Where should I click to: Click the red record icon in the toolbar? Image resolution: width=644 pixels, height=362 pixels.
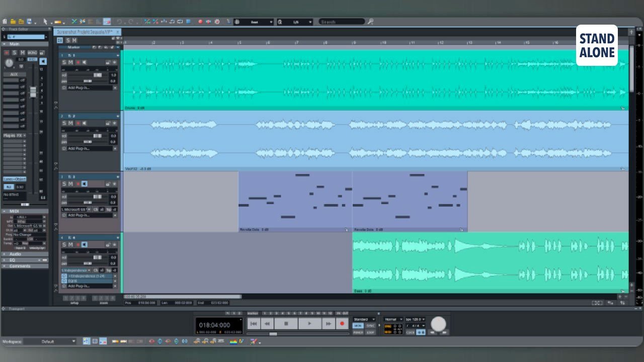(x=200, y=21)
